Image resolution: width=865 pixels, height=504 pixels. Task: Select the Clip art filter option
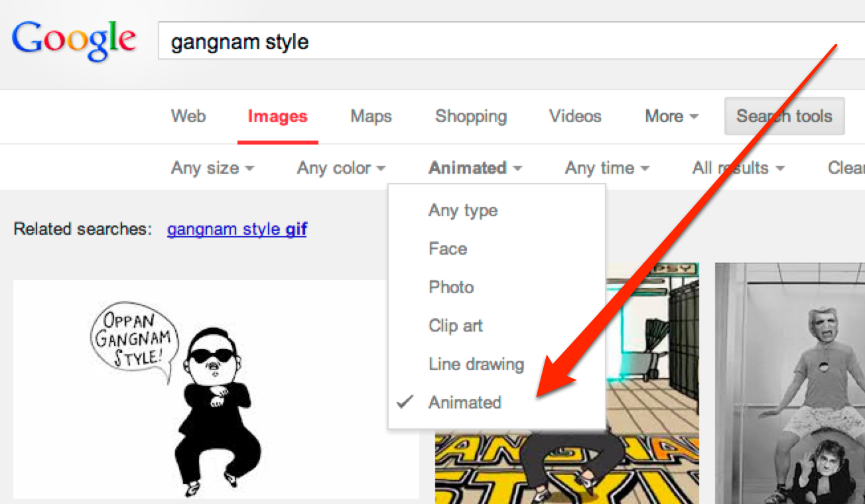pyautogui.click(x=455, y=326)
